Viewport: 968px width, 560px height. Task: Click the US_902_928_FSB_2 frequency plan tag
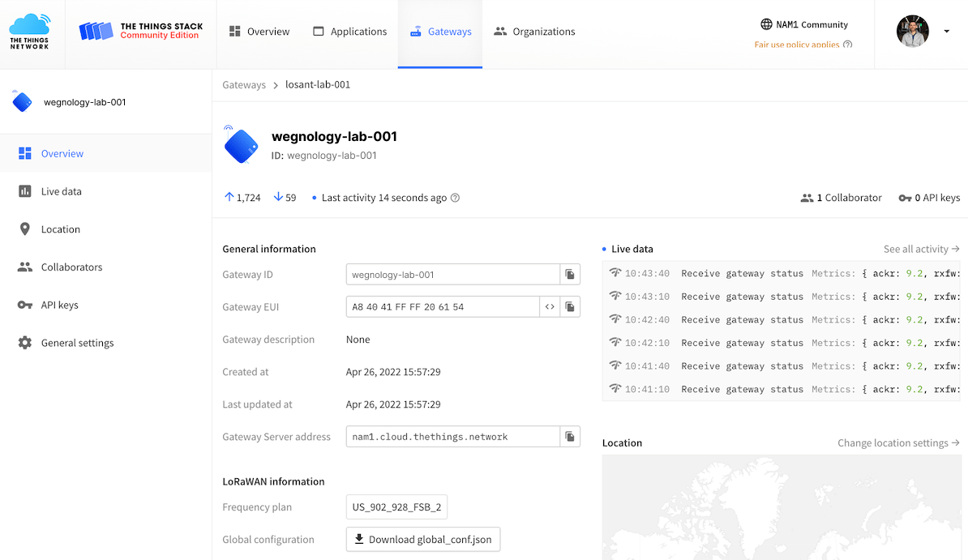[396, 507]
